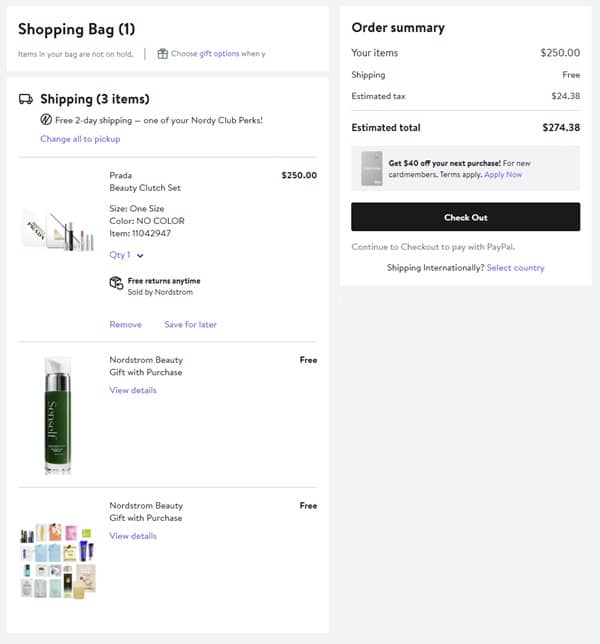Click the shipping truck icon
The width and height of the screenshot is (600, 644).
(x=26, y=99)
